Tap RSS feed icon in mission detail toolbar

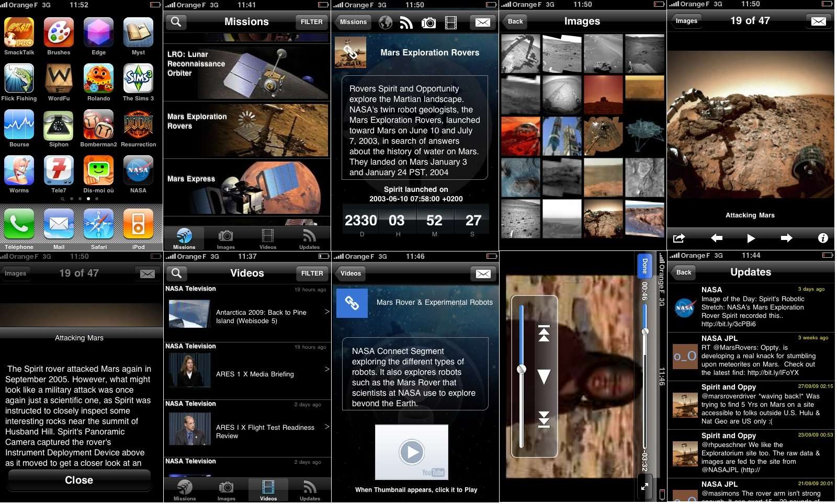tap(406, 22)
